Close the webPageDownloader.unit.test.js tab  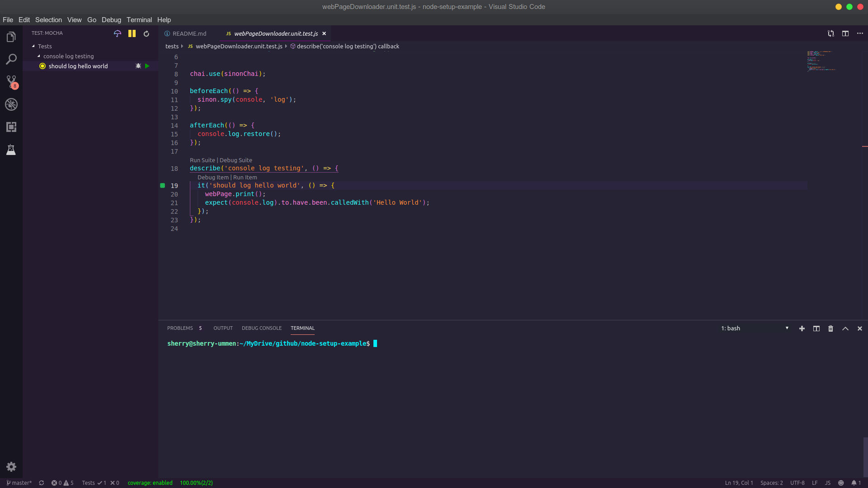click(x=324, y=33)
